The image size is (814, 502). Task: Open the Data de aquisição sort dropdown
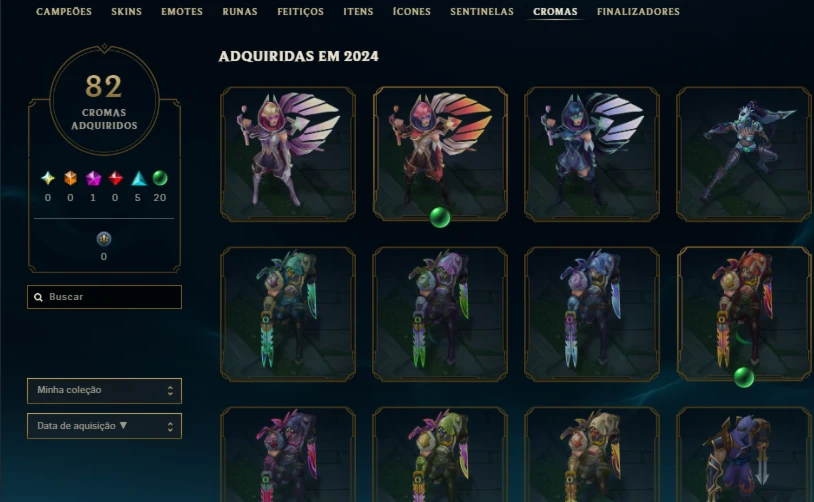(104, 426)
